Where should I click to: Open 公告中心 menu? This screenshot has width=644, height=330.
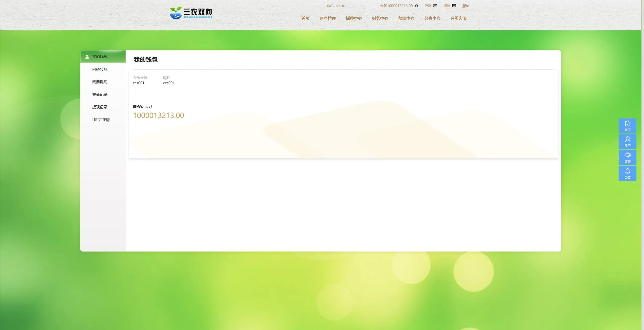click(x=432, y=18)
